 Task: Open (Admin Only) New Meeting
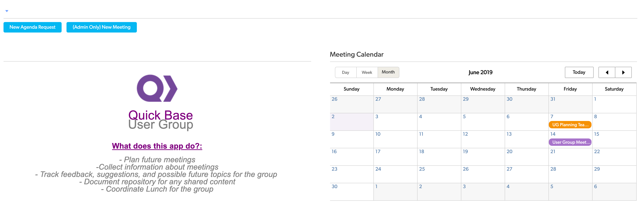click(101, 27)
